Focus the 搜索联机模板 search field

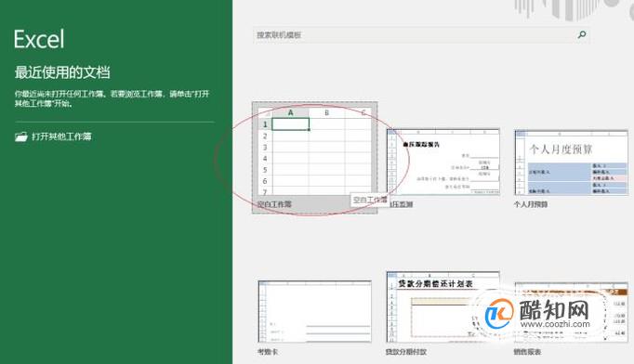click(x=421, y=35)
